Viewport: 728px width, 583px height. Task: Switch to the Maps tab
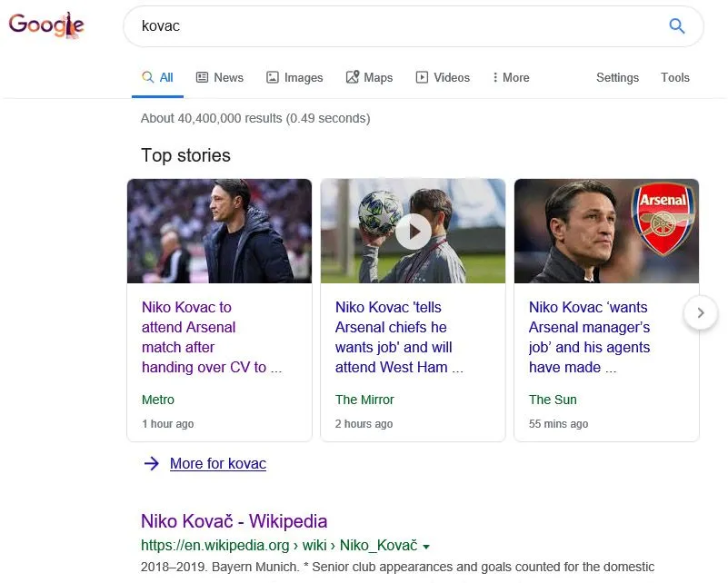[x=370, y=77]
